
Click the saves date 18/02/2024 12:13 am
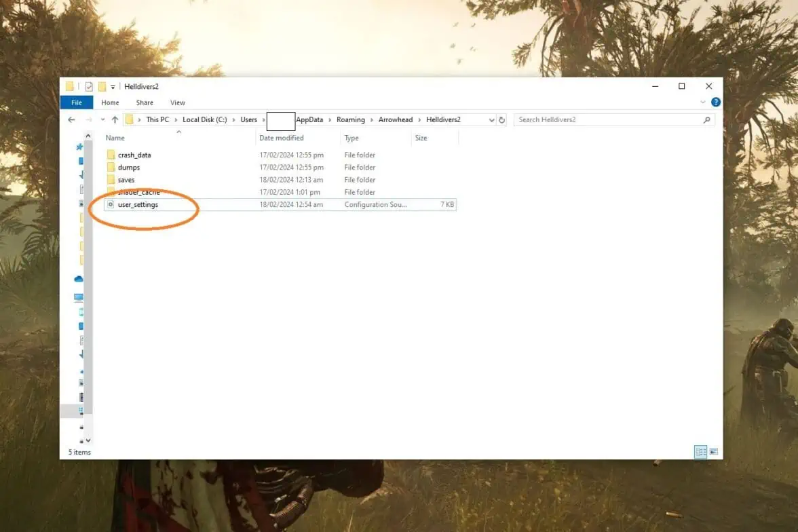point(291,180)
